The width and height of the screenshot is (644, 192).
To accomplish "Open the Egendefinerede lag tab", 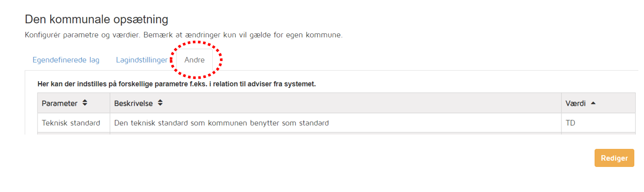I will coord(66,60).
